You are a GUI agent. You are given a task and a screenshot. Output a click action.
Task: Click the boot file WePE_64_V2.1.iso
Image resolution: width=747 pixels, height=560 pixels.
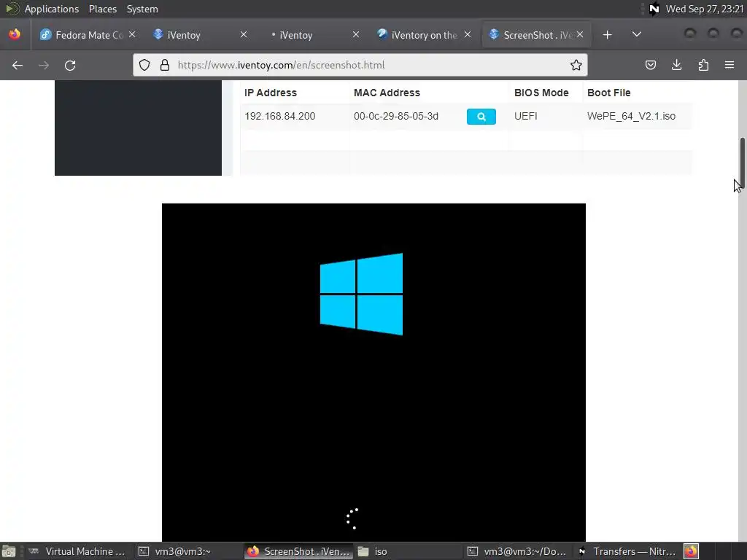tap(631, 116)
